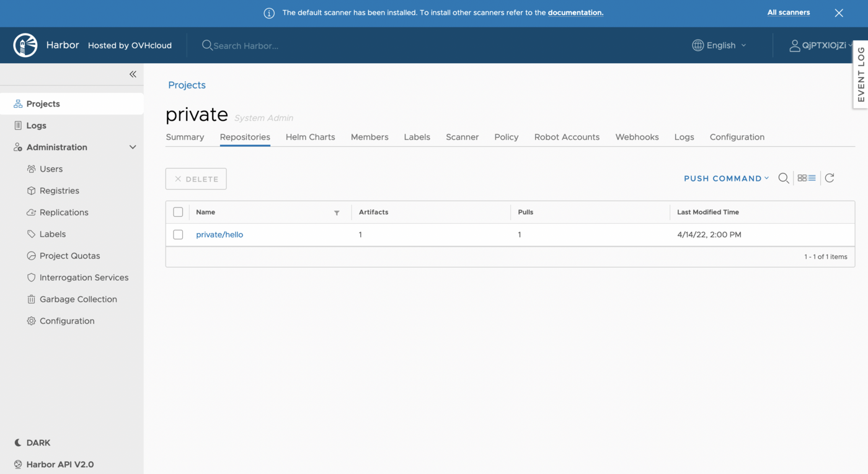Viewport: 868px width, 474px height.
Task: Open the repository search magnifier
Action: pyautogui.click(x=783, y=178)
